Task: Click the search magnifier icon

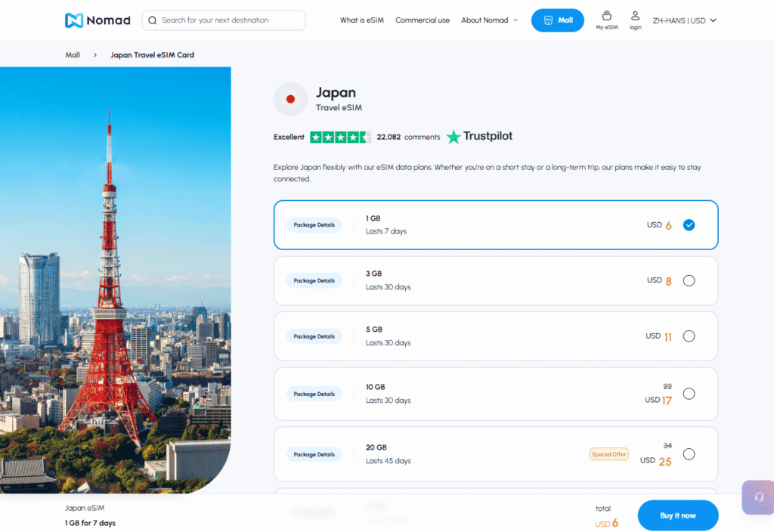Action: pos(152,20)
